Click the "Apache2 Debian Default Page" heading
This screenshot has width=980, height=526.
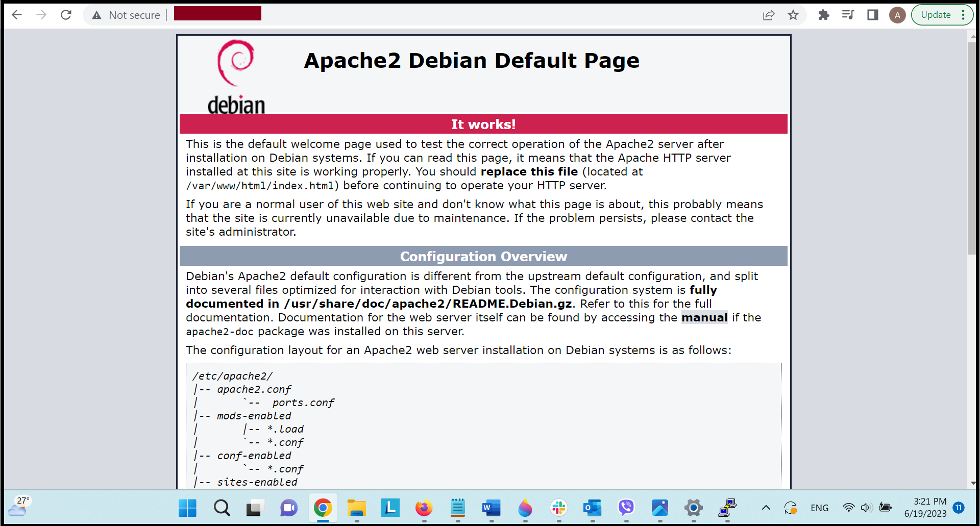pos(471,61)
